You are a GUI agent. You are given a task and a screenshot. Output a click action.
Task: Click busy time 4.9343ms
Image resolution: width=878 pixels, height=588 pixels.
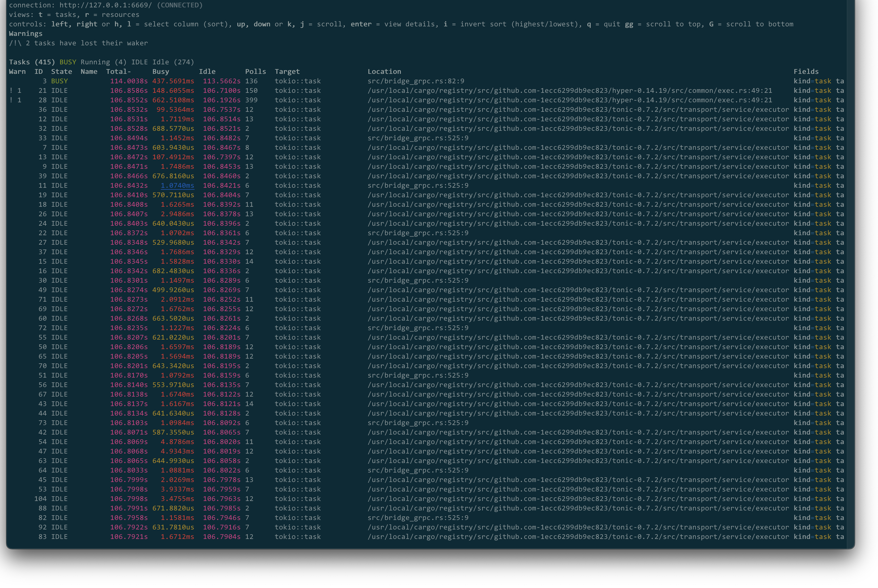tap(177, 451)
